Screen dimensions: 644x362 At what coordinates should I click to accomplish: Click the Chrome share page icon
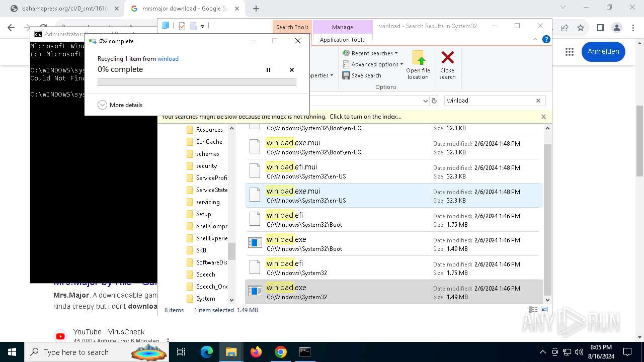coord(565,28)
